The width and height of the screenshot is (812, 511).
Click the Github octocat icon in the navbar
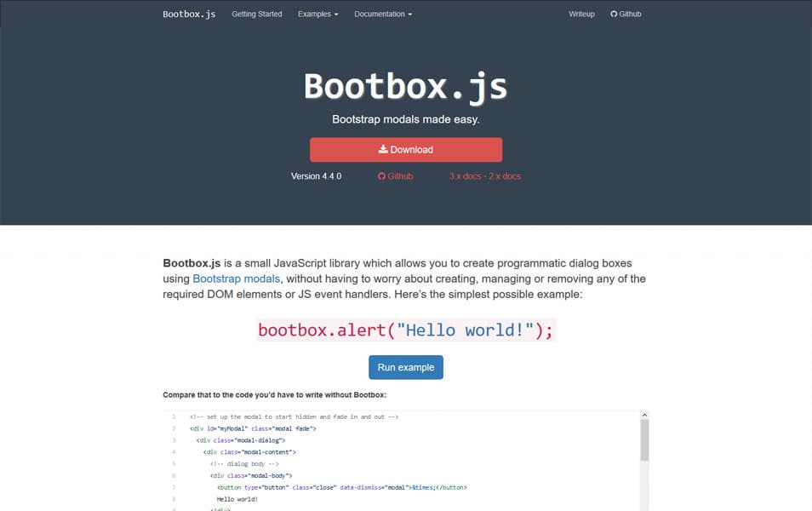point(614,14)
